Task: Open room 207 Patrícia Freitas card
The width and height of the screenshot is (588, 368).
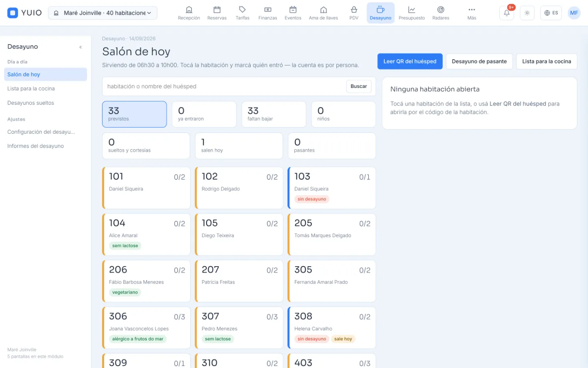Action: [239, 281]
